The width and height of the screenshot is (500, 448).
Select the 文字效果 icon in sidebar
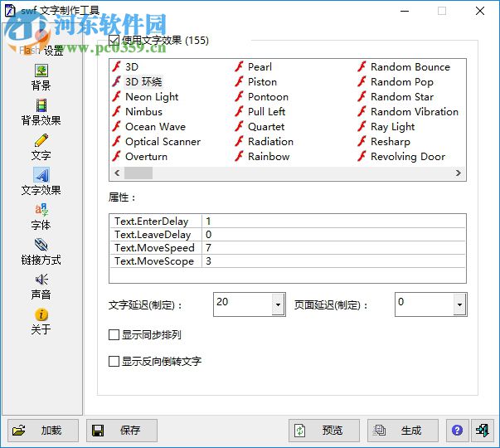tap(41, 175)
